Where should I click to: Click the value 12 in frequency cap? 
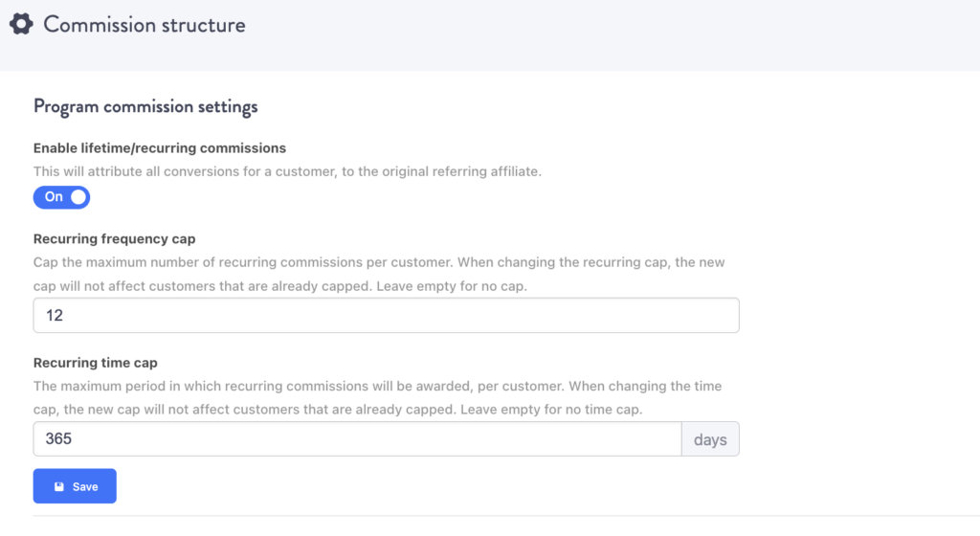click(55, 315)
